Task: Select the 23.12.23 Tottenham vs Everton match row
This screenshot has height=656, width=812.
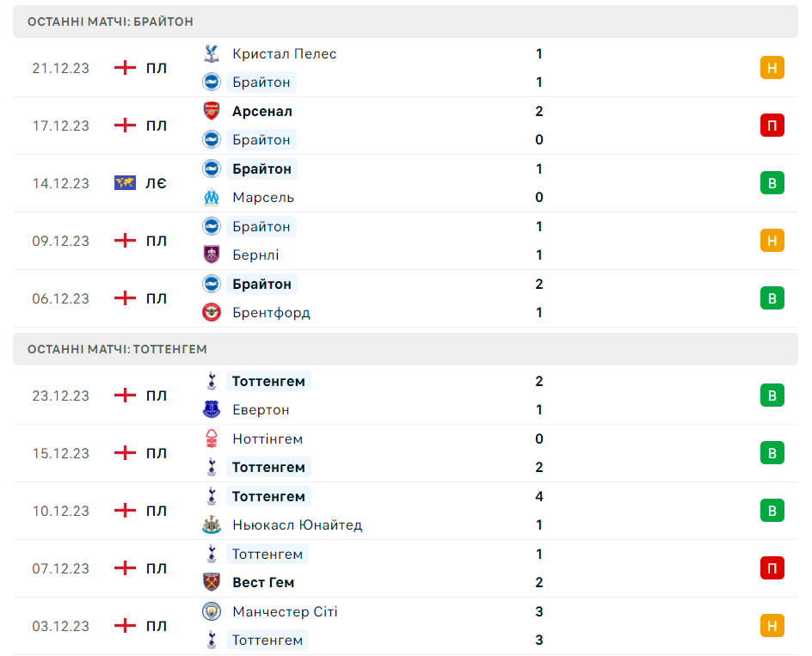Action: (x=404, y=395)
